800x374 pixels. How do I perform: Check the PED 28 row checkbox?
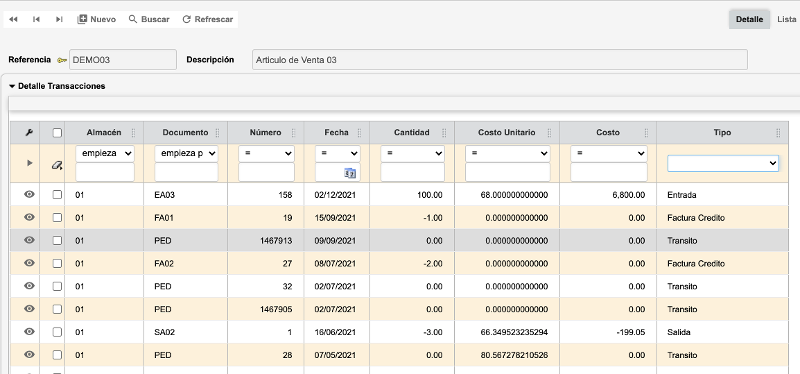coord(57,355)
